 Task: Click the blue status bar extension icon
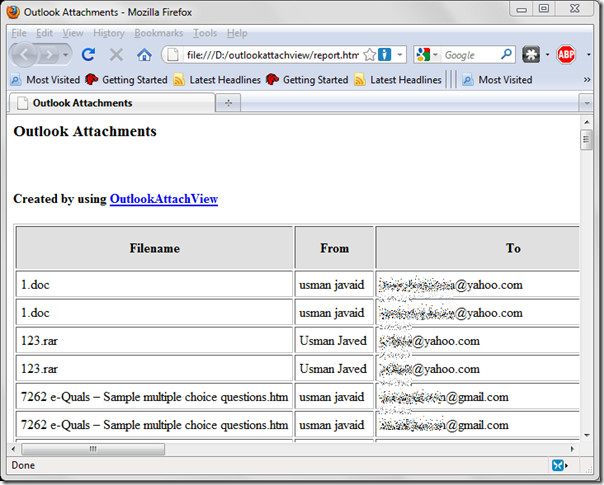(x=558, y=465)
